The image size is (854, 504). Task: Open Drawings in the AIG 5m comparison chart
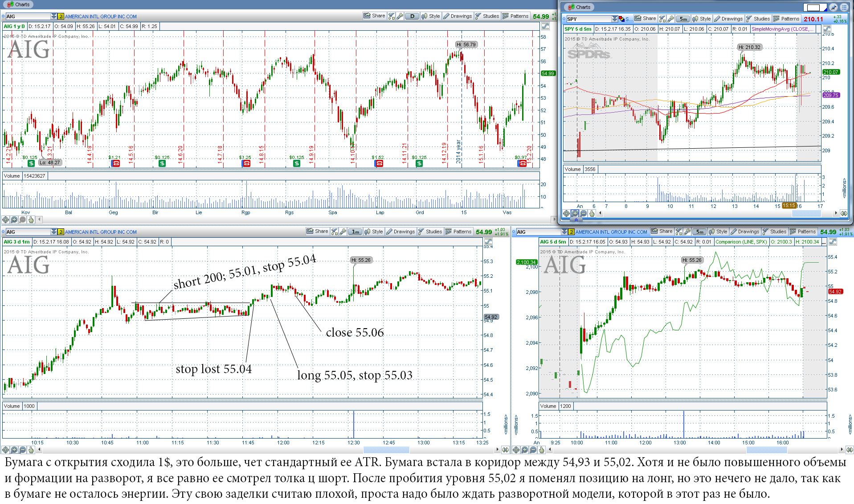[x=745, y=232]
